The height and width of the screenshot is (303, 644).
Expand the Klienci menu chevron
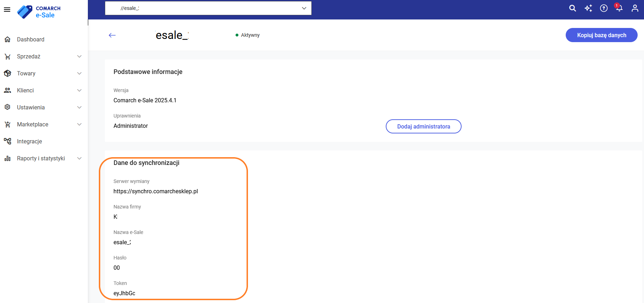click(x=79, y=90)
